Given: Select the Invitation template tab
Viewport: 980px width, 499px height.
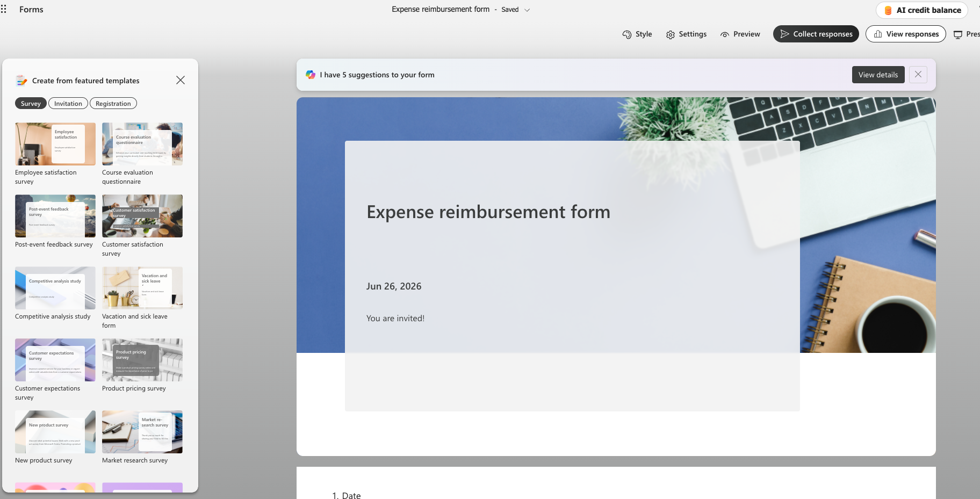Looking at the screenshot, I should [68, 104].
